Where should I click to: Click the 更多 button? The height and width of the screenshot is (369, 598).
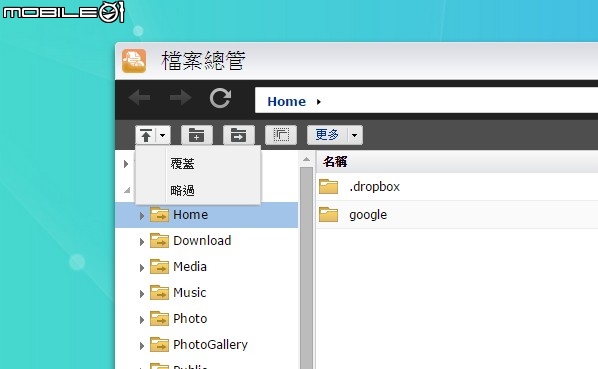[327, 135]
